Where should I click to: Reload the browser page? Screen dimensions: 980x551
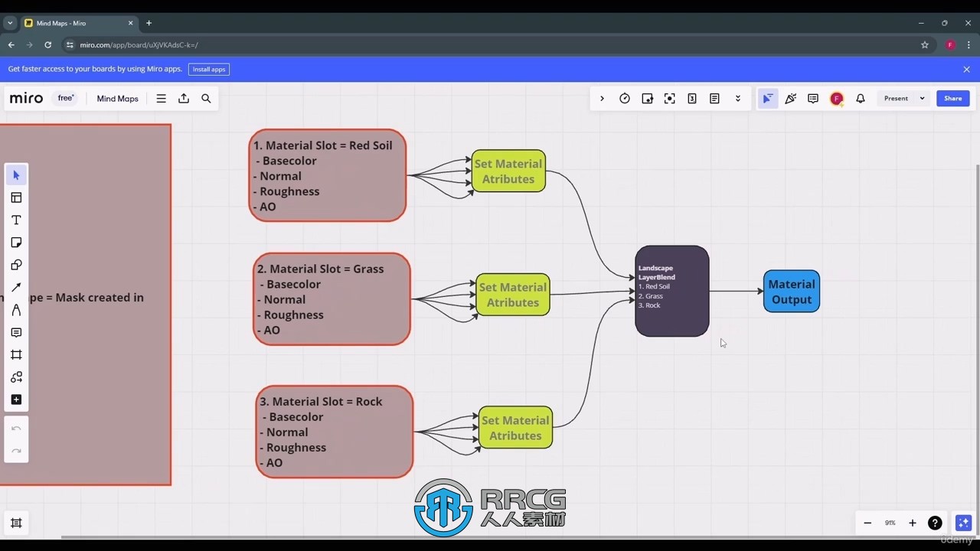click(x=47, y=45)
